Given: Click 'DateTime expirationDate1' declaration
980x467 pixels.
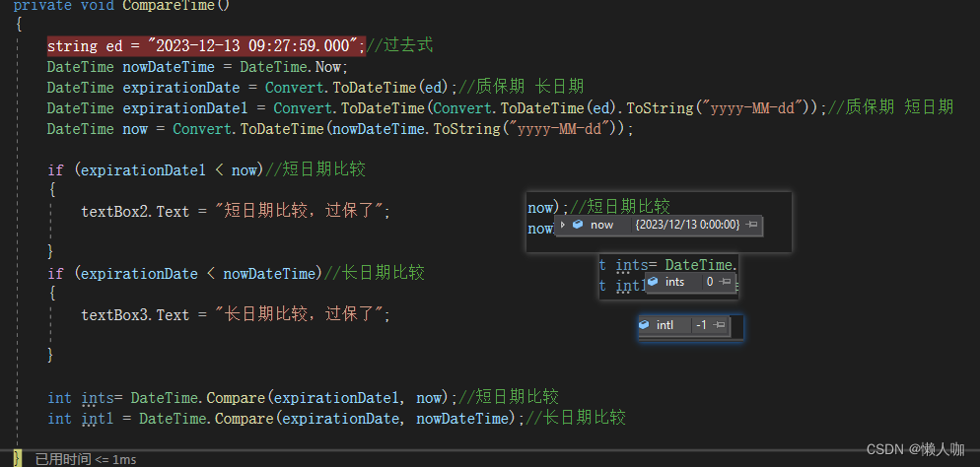Looking at the screenshot, I should (x=148, y=108).
